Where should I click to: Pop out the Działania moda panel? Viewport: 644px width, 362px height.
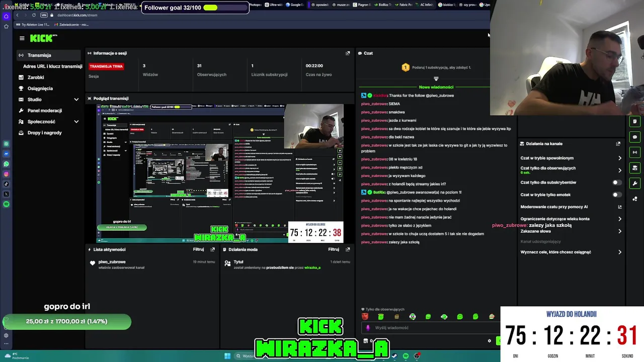(x=348, y=249)
